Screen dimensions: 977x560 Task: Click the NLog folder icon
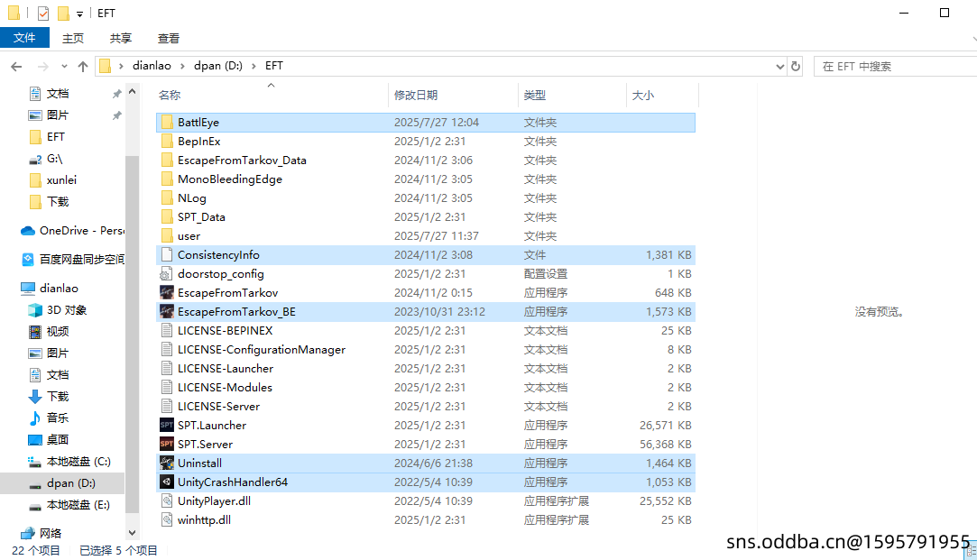[166, 198]
